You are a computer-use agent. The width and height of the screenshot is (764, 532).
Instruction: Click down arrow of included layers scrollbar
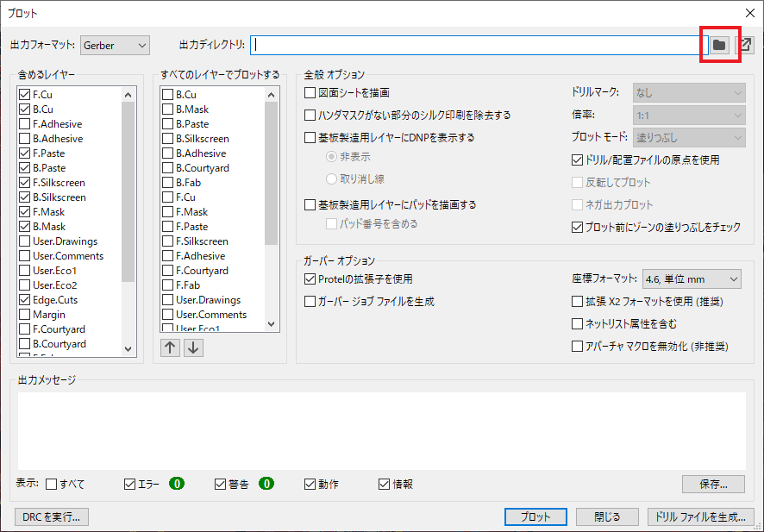[128, 349]
